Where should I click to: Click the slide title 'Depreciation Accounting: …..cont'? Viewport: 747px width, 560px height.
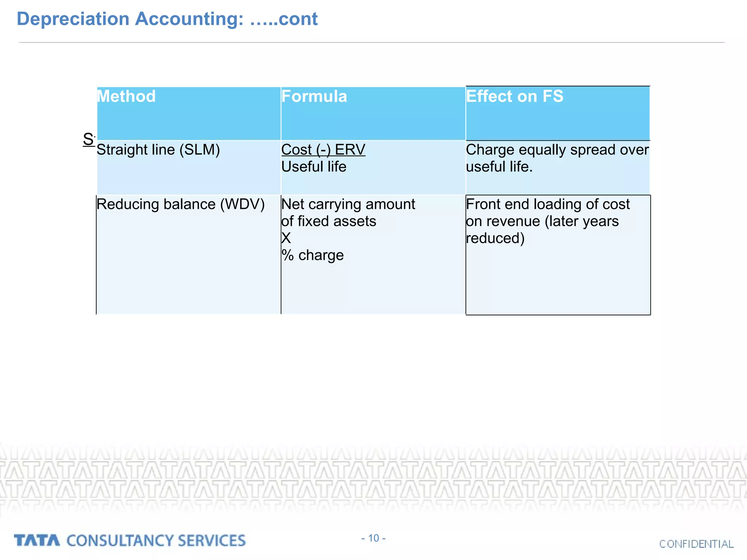(x=167, y=19)
